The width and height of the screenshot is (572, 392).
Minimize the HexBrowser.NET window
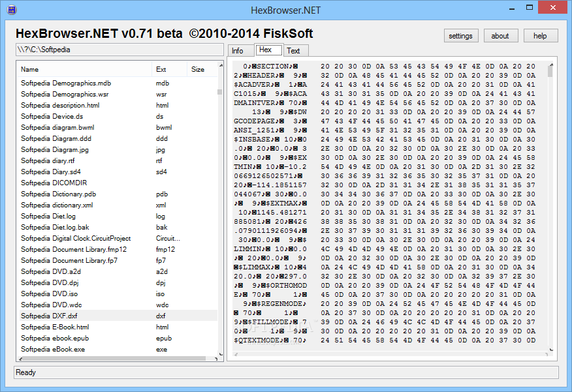512,8
